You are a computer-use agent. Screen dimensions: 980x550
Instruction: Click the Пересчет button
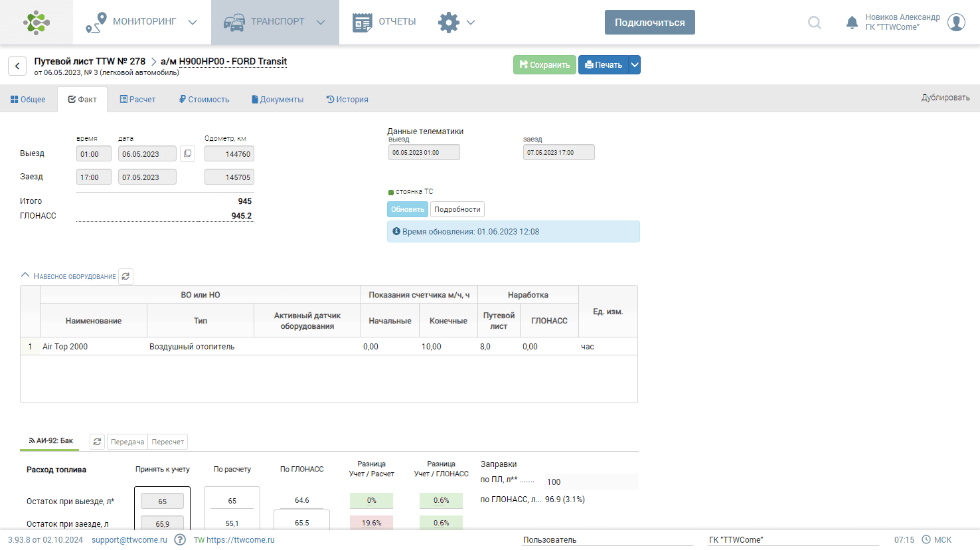click(x=168, y=442)
